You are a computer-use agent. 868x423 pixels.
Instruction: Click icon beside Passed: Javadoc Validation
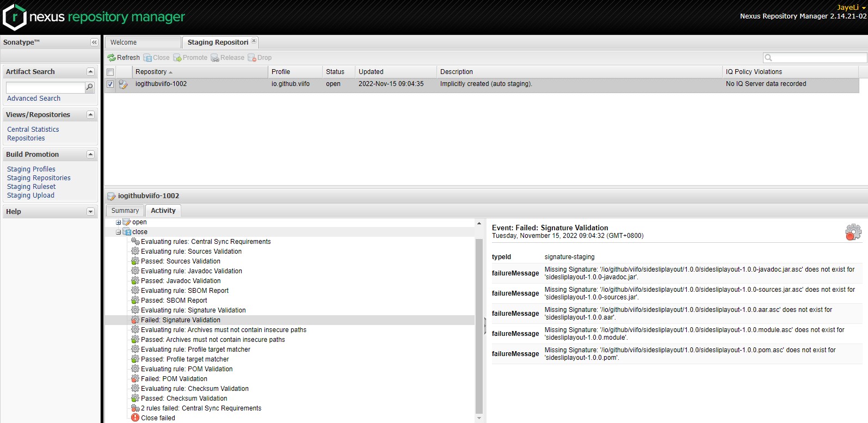click(135, 281)
